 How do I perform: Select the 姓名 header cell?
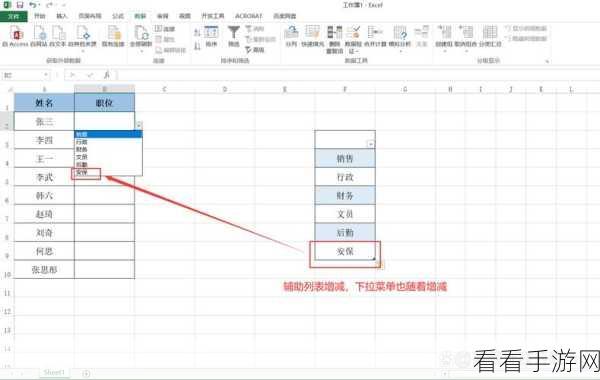(x=44, y=103)
